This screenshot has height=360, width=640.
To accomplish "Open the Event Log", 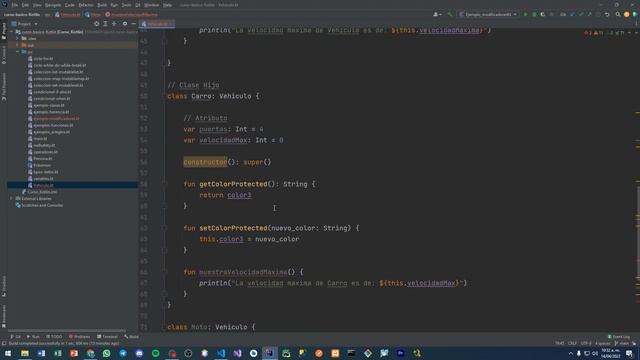I will pos(619,337).
